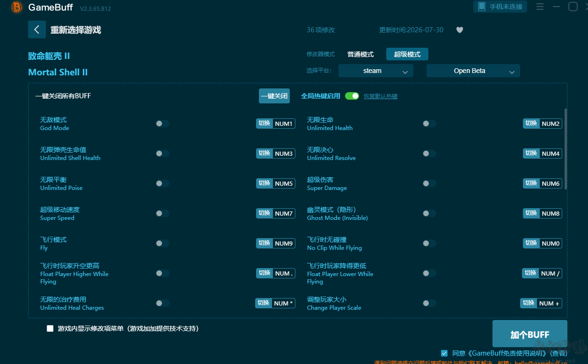Select the 超级模式 mode tab
This screenshot has height=364, width=588.
(407, 54)
